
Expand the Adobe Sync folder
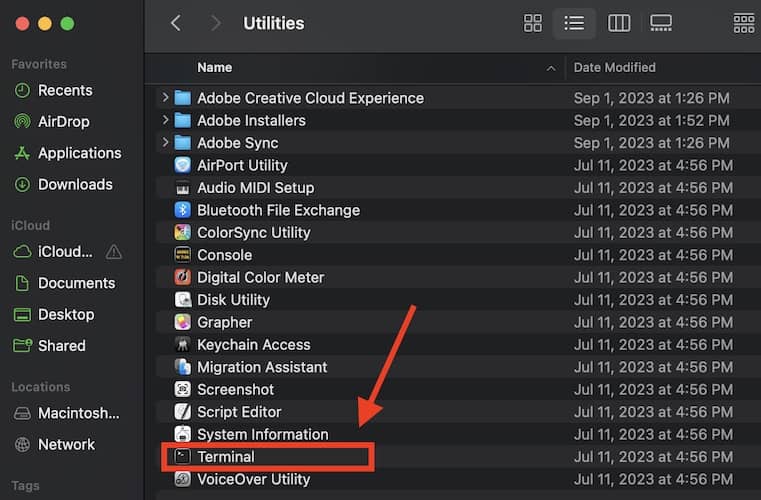[164, 143]
